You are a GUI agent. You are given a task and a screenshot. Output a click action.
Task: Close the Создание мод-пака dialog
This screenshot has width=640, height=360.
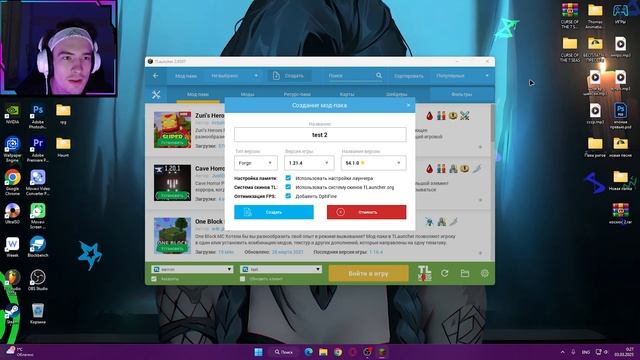click(408, 105)
